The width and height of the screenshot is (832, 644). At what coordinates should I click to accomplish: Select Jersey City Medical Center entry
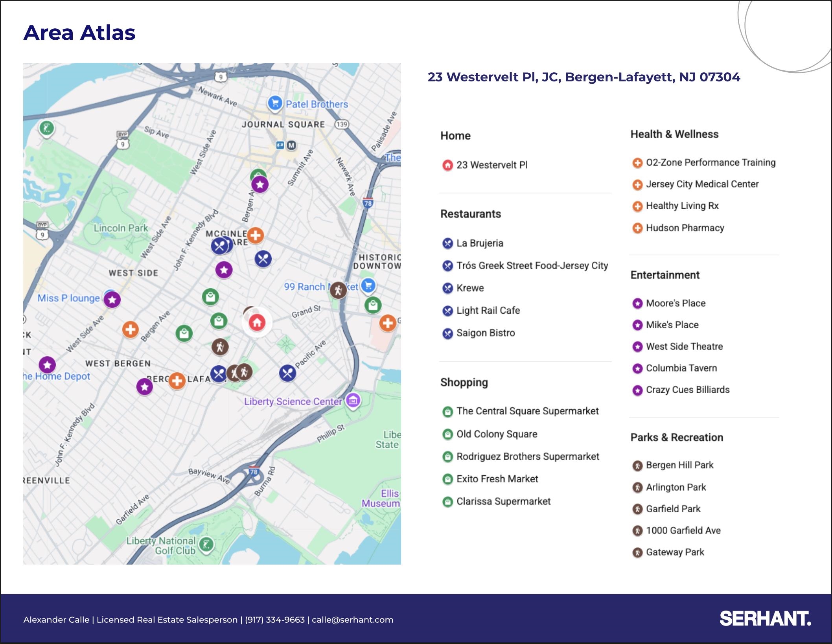click(x=702, y=184)
